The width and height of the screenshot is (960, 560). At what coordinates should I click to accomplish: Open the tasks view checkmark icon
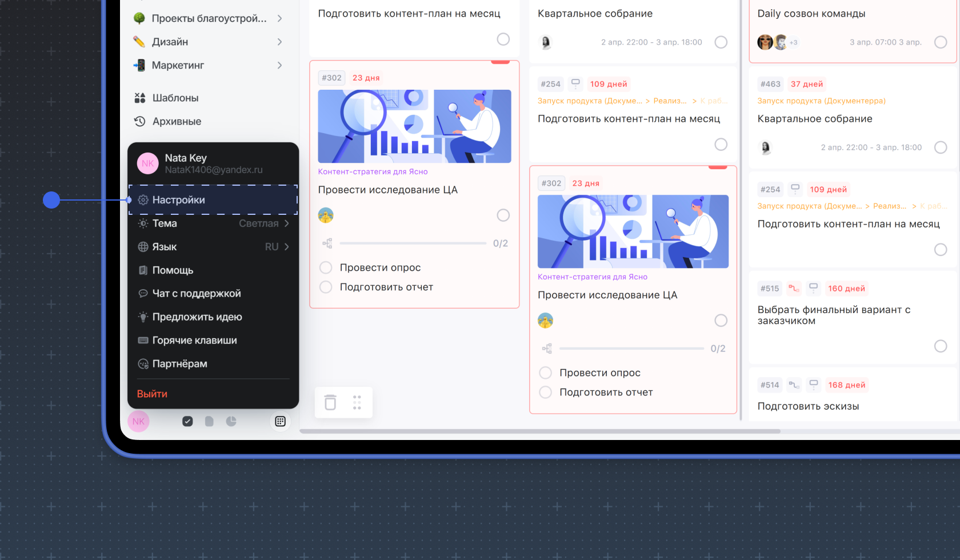pos(187,421)
